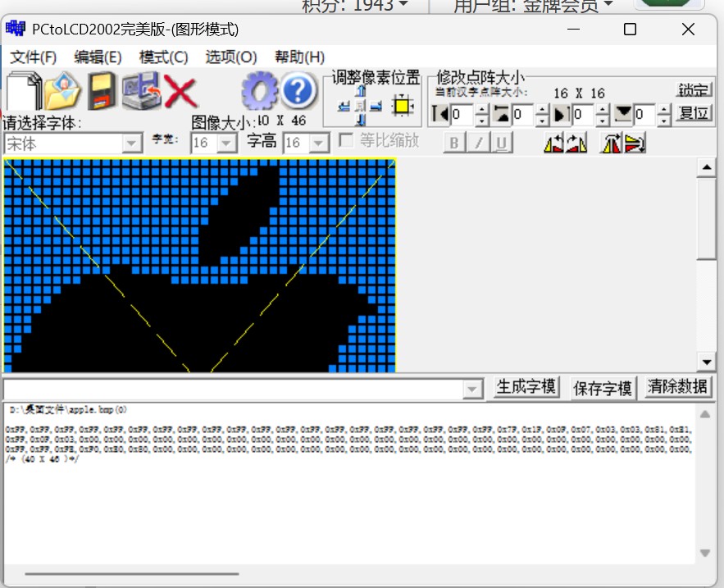Open an image file via folder icon
Image resolution: width=724 pixels, height=588 pixels.
point(63,91)
